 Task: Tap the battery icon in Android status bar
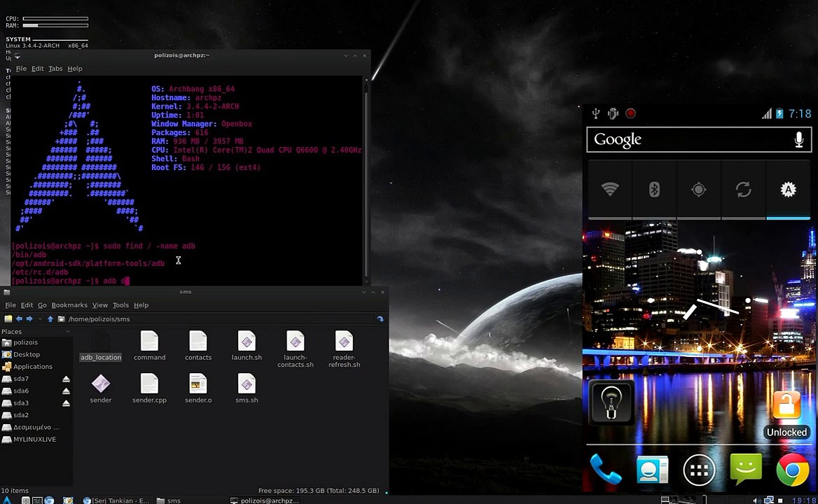[779, 113]
